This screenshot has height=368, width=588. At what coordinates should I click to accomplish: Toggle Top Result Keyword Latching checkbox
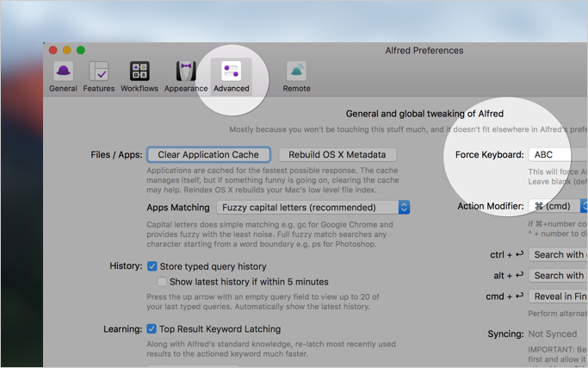pos(152,329)
